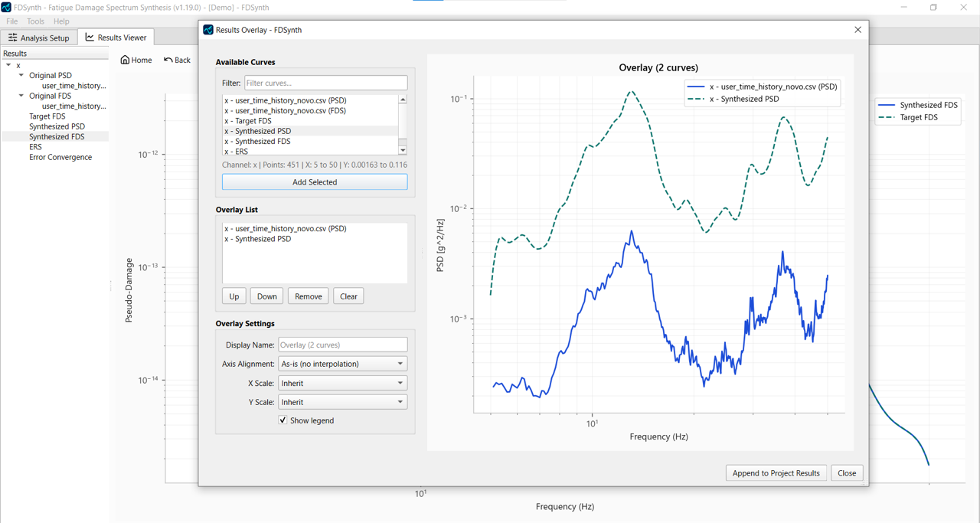
Task: Open the Axis Alignment dropdown
Action: click(399, 363)
